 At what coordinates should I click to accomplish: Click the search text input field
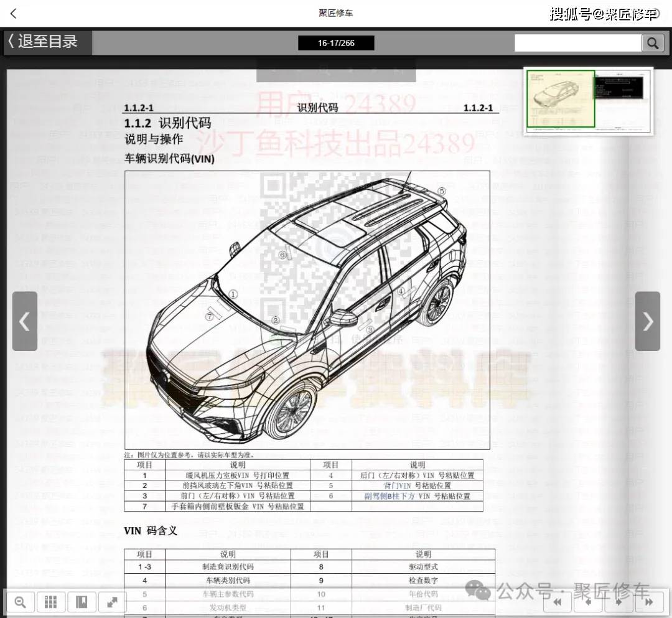click(x=577, y=43)
